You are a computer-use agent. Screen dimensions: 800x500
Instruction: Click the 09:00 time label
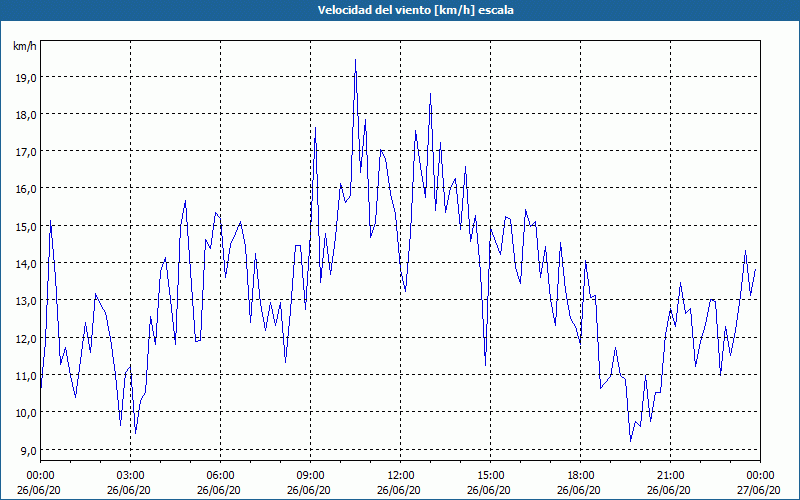[311, 476]
